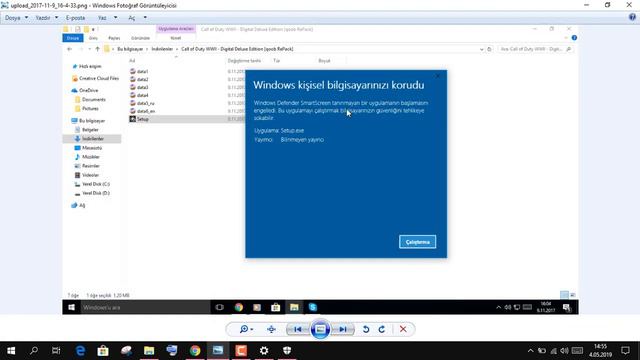Open the network tray icon

coord(553,351)
